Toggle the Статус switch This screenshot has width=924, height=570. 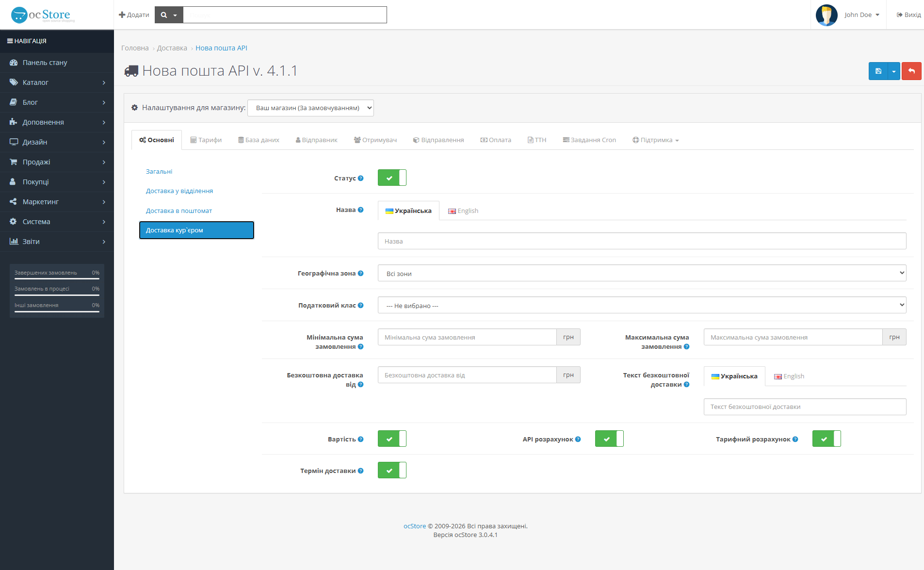392,178
